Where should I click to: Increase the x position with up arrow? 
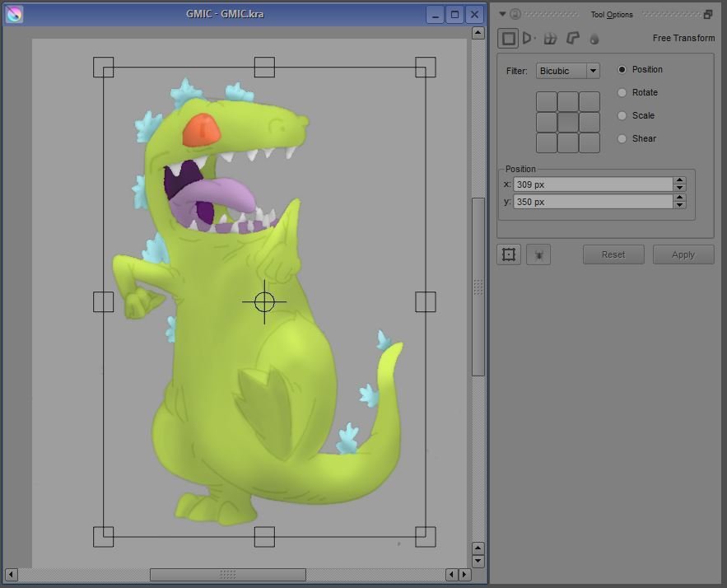coord(680,180)
